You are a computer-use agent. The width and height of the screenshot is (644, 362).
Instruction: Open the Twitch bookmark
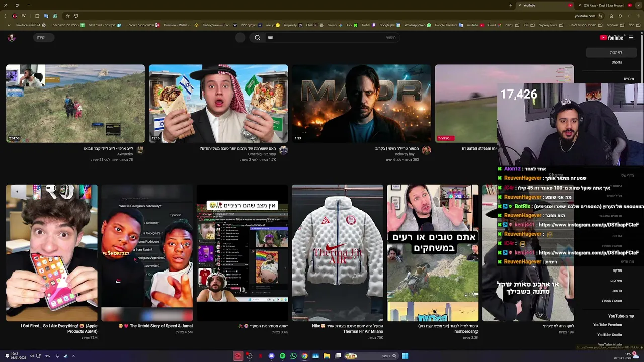click(368, 25)
